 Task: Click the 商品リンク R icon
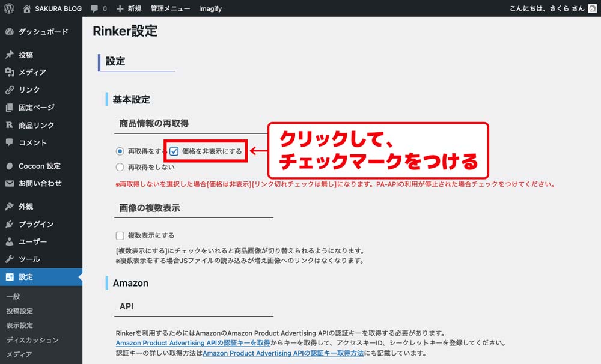[10, 125]
